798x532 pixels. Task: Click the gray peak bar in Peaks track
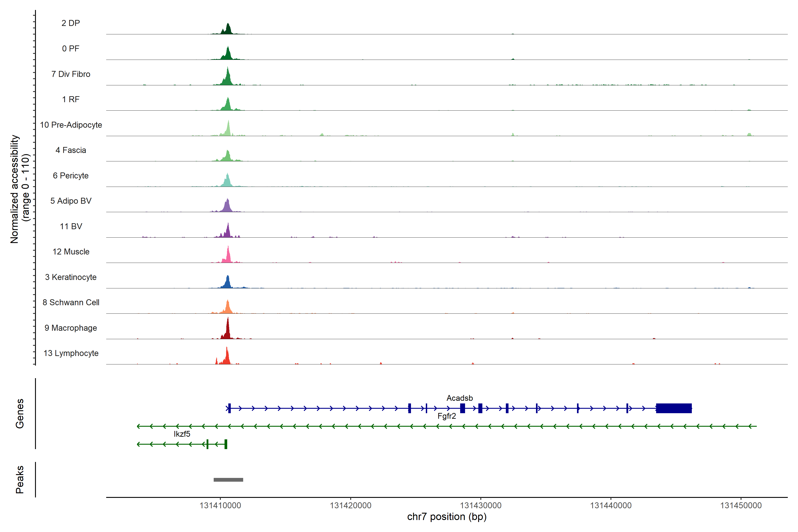[228, 479]
